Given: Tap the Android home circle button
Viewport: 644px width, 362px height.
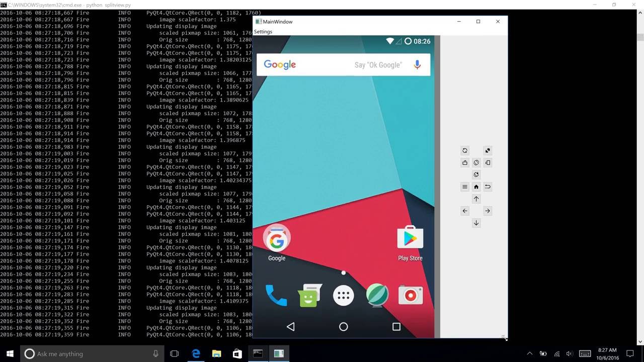Looking at the screenshot, I should (344, 327).
